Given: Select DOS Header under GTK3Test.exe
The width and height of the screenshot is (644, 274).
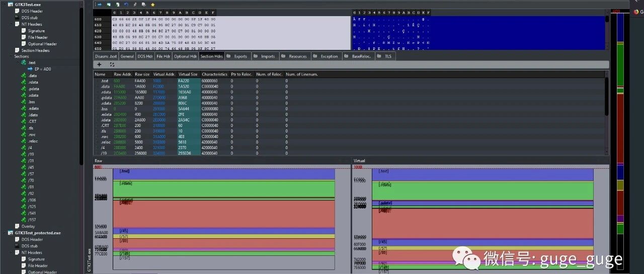Looking at the screenshot, I should click(x=32, y=11).
